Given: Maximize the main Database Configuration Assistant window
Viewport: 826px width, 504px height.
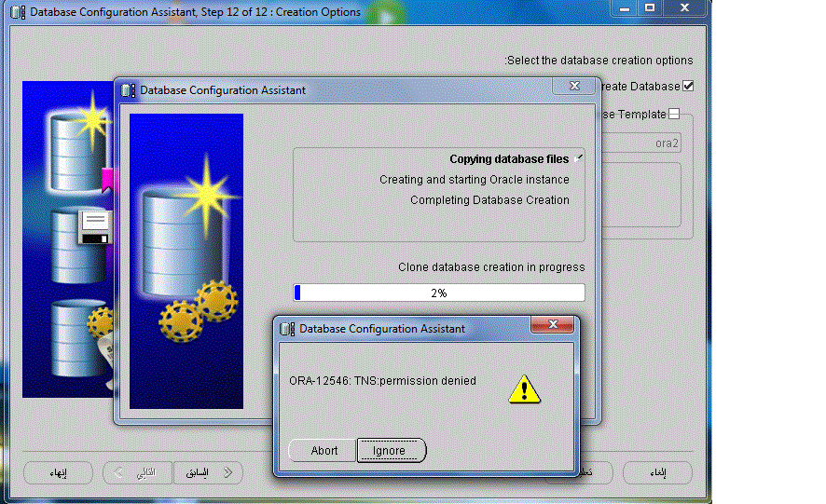Looking at the screenshot, I should pos(650,8).
